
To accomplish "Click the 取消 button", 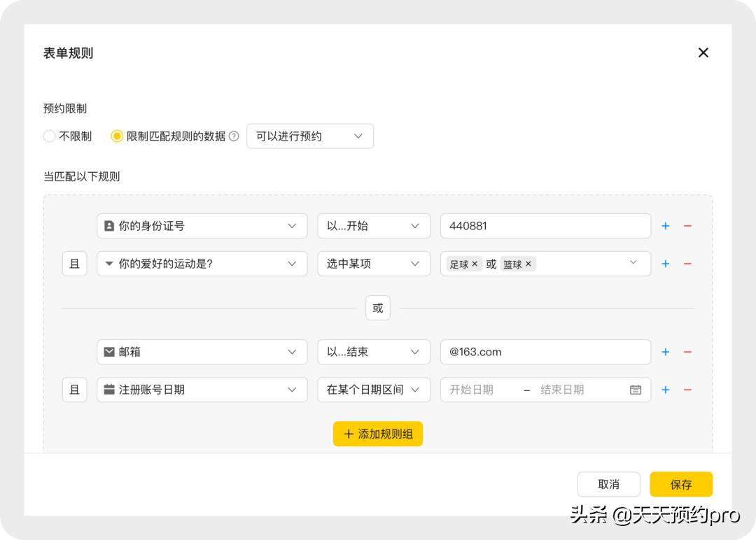I will coord(609,484).
